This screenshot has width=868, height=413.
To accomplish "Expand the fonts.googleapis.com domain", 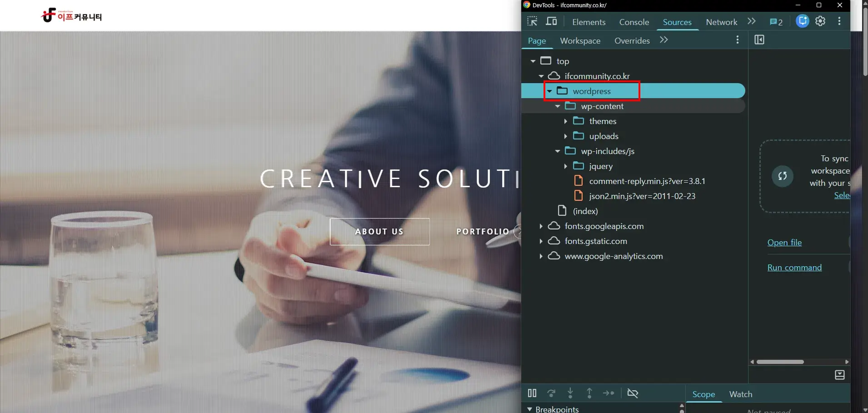I will coord(541,226).
